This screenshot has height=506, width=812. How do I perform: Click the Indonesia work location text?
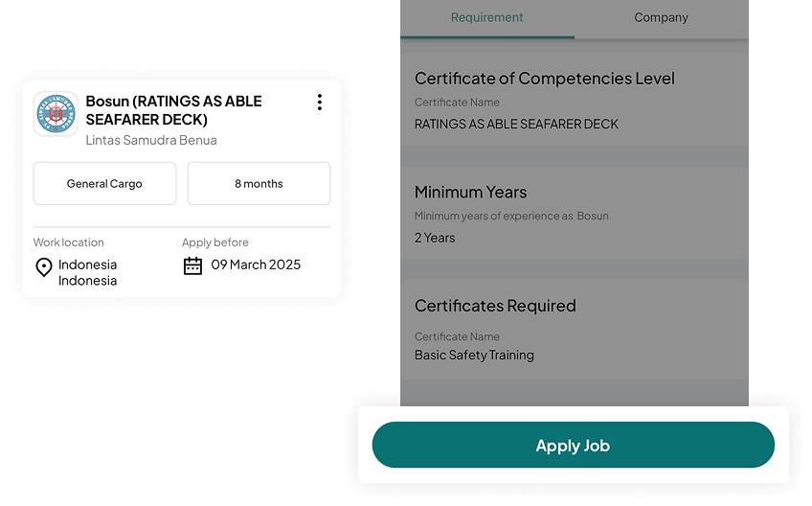(87, 272)
